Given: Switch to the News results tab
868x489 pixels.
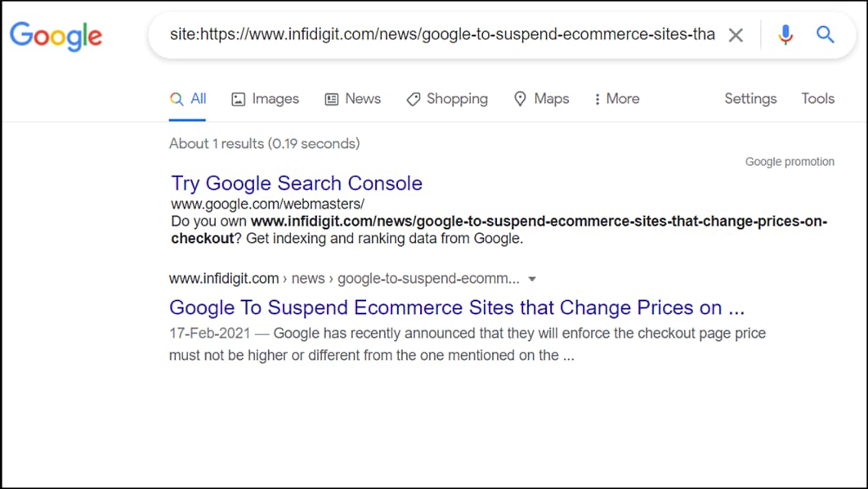Looking at the screenshot, I should [363, 99].
